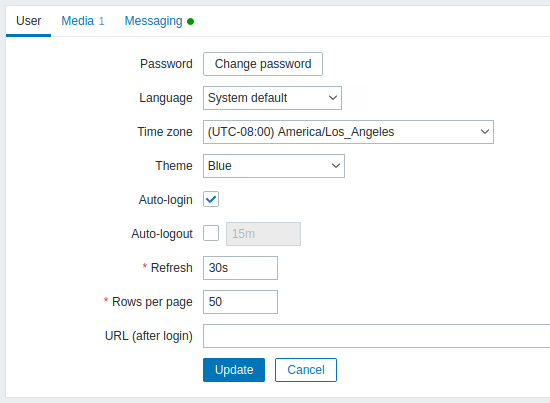Click the Change password button

[263, 64]
